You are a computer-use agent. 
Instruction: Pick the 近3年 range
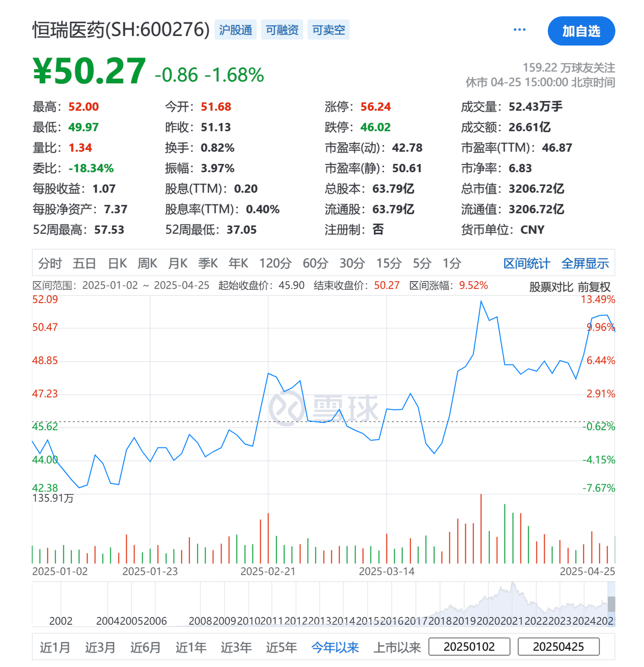(236, 647)
